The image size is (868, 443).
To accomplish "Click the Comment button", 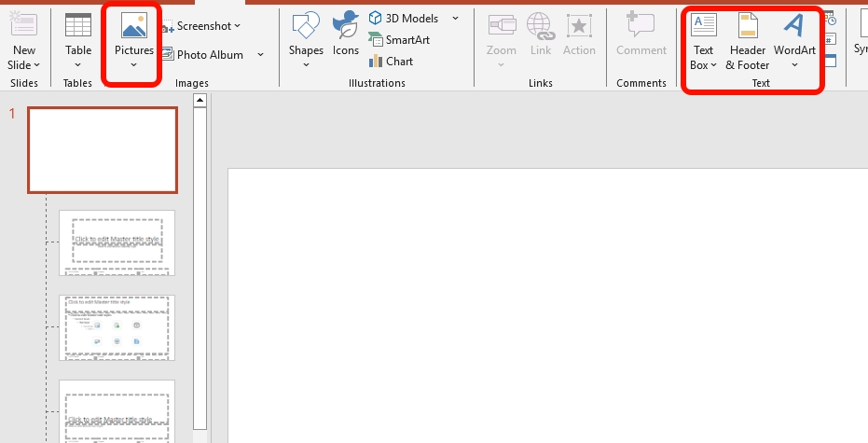I will [641, 35].
